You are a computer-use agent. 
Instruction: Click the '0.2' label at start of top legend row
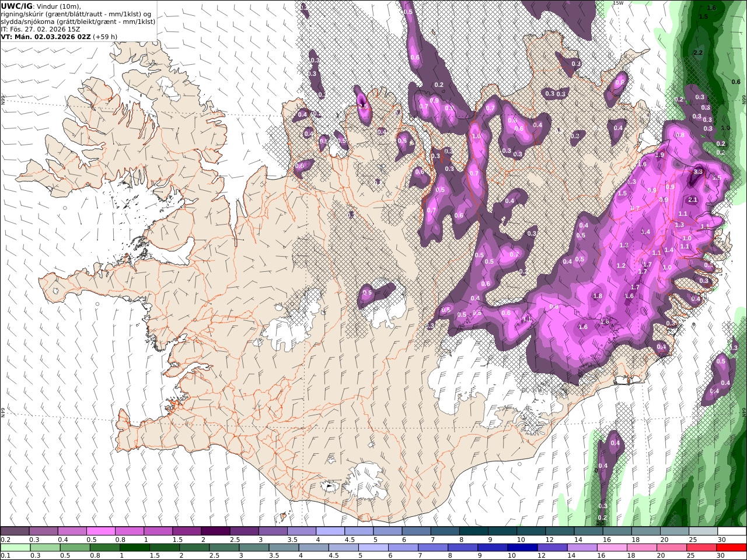point(5,540)
